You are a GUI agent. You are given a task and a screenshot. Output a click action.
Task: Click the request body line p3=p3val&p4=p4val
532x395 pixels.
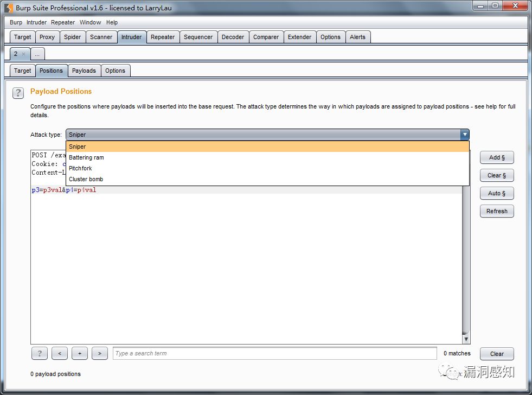click(64, 190)
